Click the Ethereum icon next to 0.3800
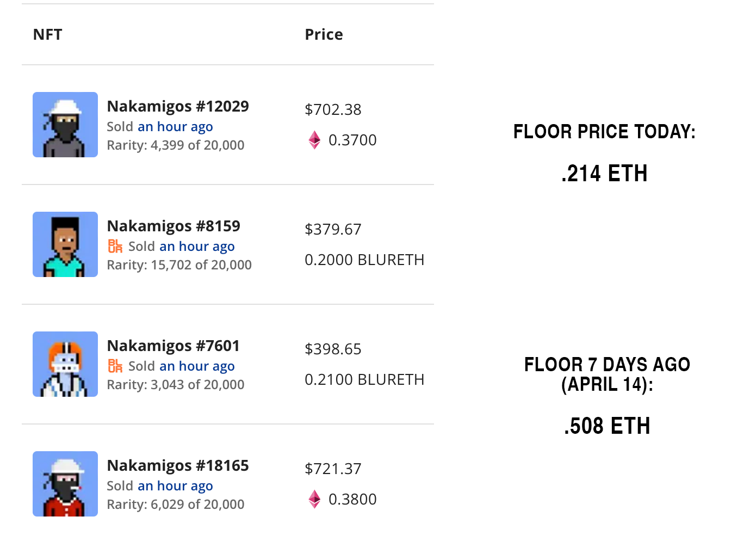756x541 pixels. coord(314,499)
